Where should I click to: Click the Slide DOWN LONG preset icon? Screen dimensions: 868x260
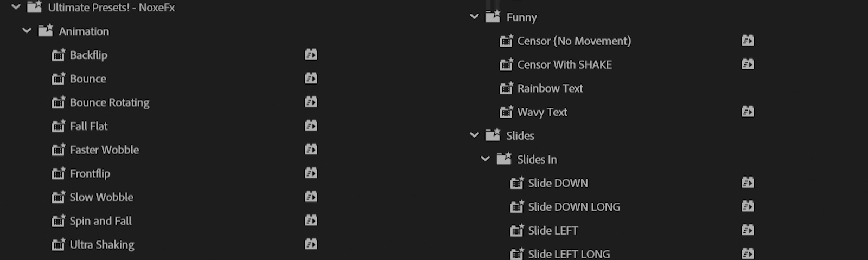[516, 207]
